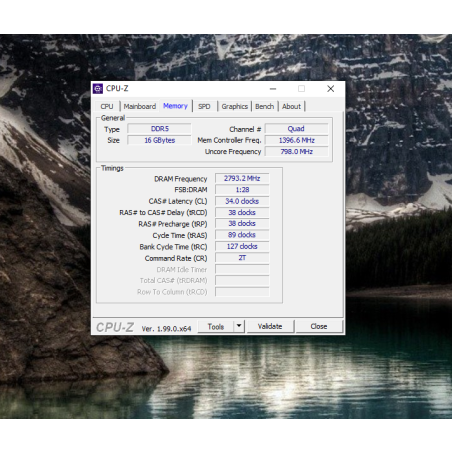This screenshot has width=452, height=452.
Task: Open the Mainboard tab
Action: click(x=140, y=106)
